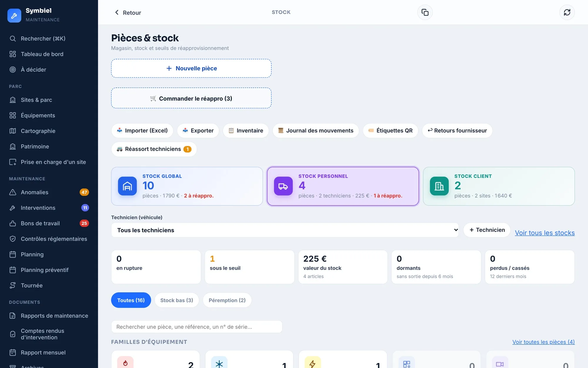Click the purple Stock personnel truck icon
This screenshot has width=588, height=368.
(283, 186)
